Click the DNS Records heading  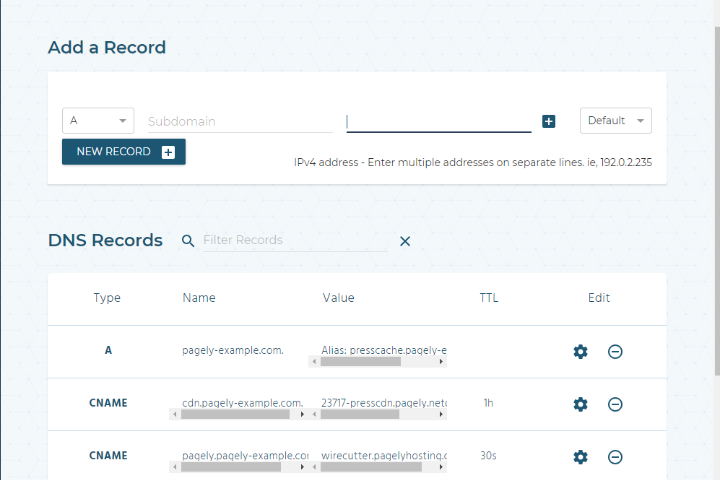(x=105, y=240)
